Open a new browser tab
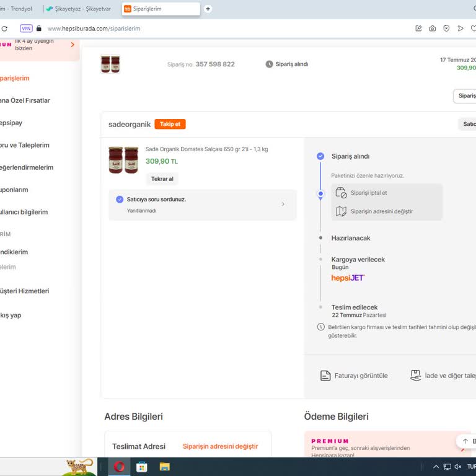 (208, 9)
